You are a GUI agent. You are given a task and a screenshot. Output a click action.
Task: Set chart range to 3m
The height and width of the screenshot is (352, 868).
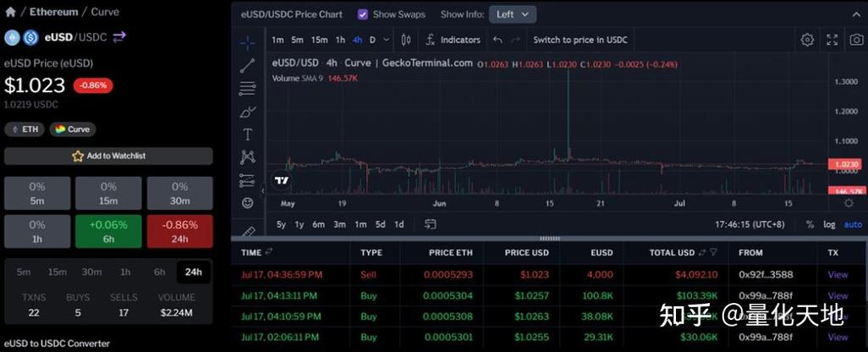339,224
